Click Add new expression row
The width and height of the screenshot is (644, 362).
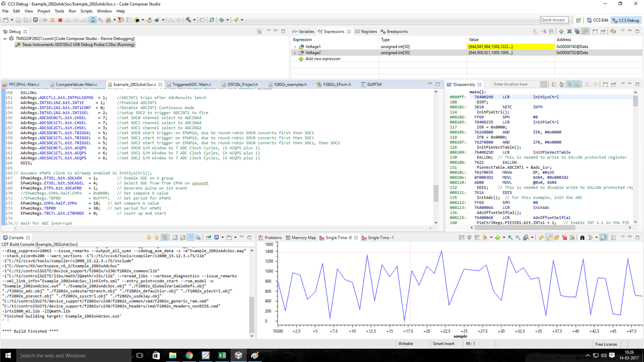[x=323, y=59]
